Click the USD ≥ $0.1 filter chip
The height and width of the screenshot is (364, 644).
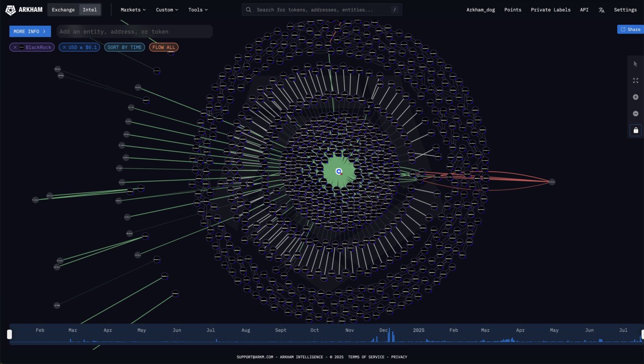click(79, 47)
